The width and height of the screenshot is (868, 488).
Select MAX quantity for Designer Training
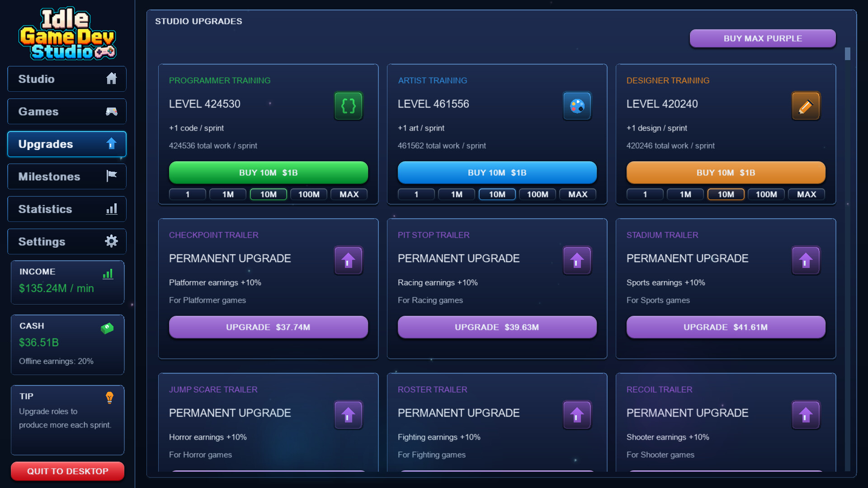807,194
